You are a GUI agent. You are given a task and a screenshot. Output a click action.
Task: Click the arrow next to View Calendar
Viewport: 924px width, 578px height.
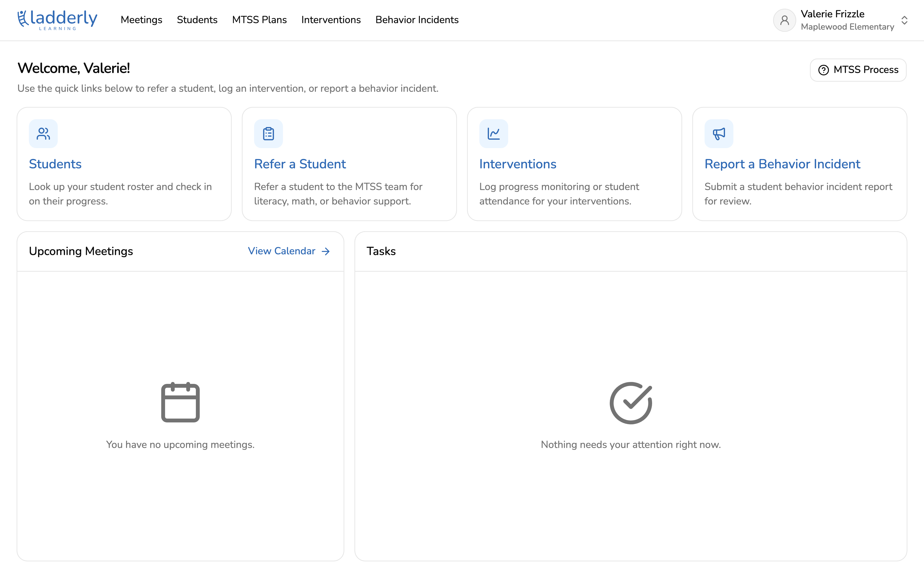(326, 251)
